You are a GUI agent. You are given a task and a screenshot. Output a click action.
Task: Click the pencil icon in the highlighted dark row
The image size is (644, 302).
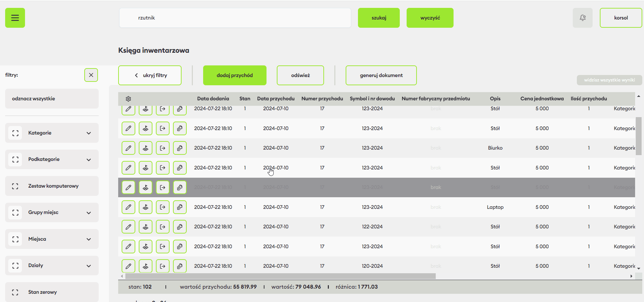pyautogui.click(x=128, y=187)
